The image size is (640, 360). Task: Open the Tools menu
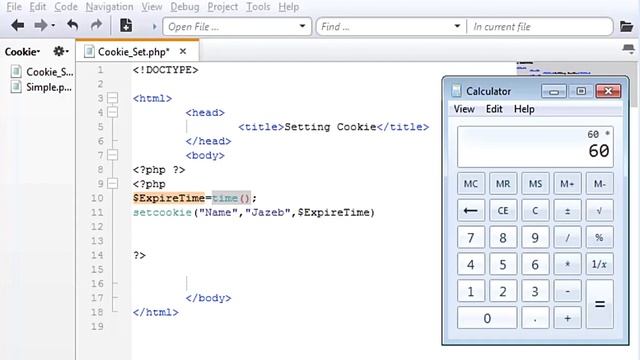point(258,7)
